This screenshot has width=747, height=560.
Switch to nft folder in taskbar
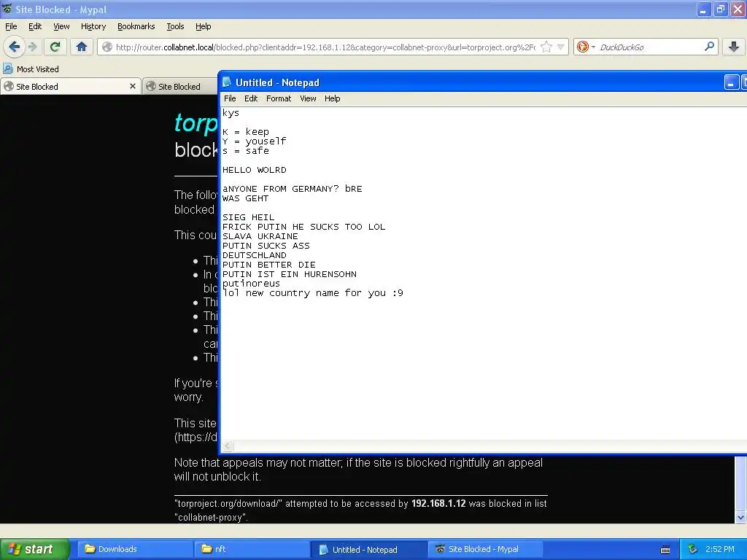point(252,549)
